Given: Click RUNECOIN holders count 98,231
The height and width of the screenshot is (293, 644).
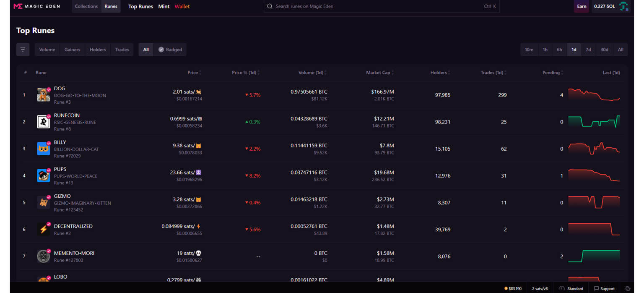Looking at the screenshot, I should pyautogui.click(x=443, y=122).
